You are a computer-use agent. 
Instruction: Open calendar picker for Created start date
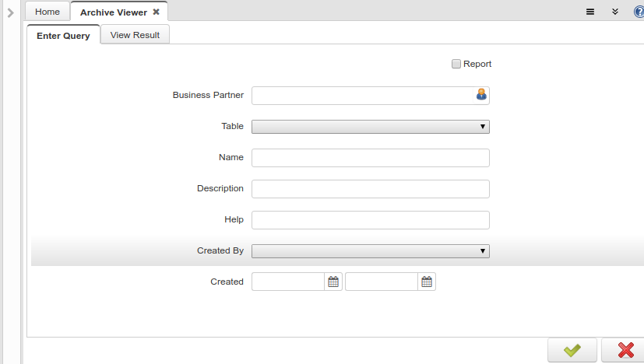[333, 282]
